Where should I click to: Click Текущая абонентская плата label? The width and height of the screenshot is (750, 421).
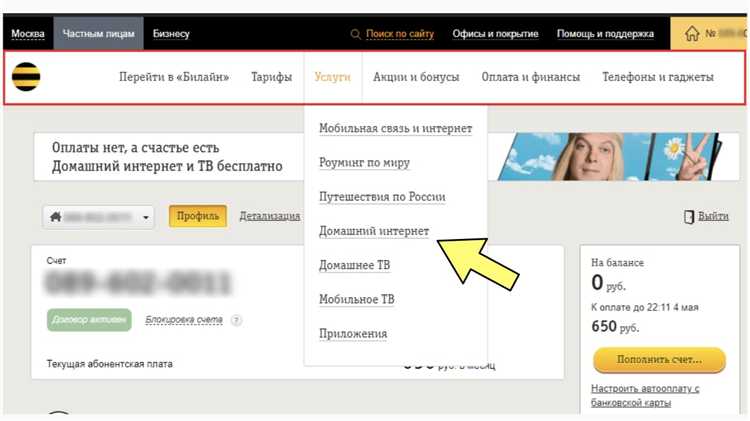pos(110,364)
